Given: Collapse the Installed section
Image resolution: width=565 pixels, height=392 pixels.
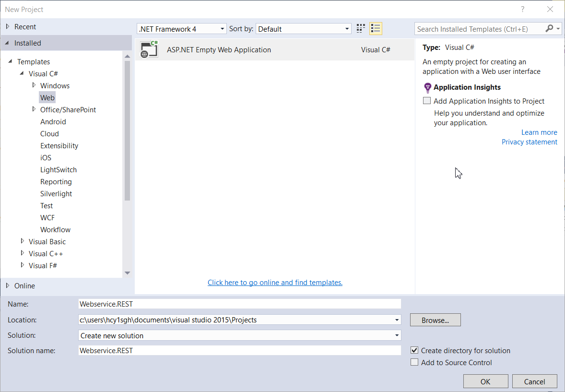Looking at the screenshot, I should pos(7,43).
